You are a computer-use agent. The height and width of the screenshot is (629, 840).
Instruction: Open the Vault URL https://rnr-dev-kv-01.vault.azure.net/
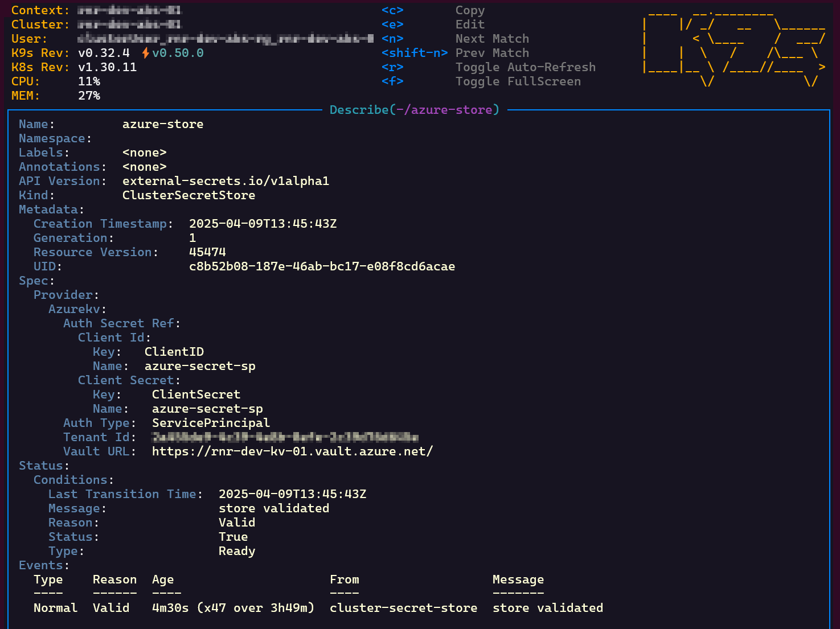tap(292, 451)
